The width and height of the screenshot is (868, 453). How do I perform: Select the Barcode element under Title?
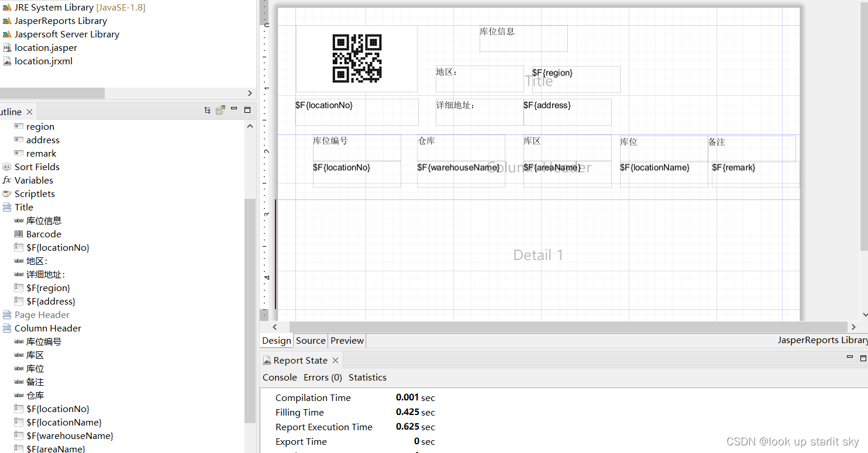44,234
